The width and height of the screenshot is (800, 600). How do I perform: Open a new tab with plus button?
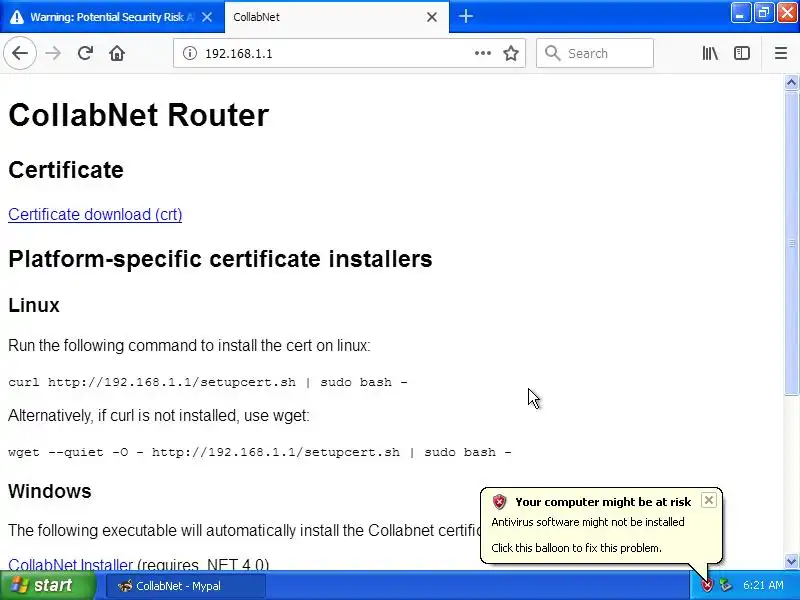coord(466,16)
